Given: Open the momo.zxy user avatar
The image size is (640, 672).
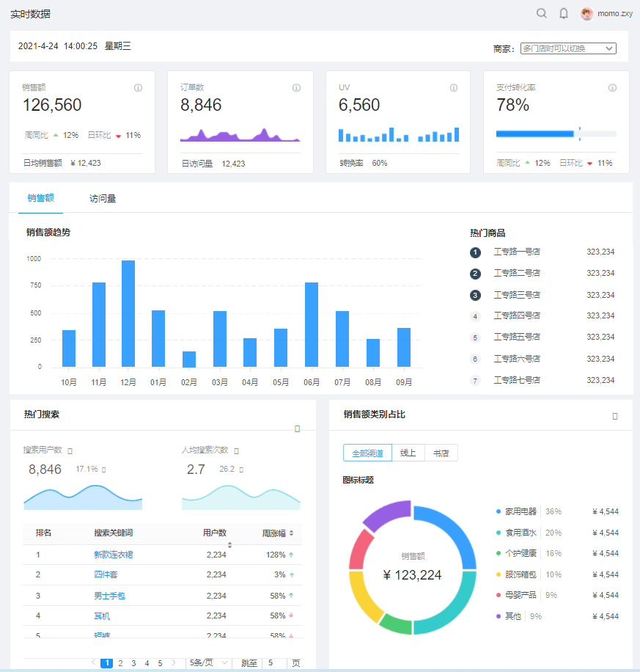Looking at the screenshot, I should pyautogui.click(x=586, y=14).
